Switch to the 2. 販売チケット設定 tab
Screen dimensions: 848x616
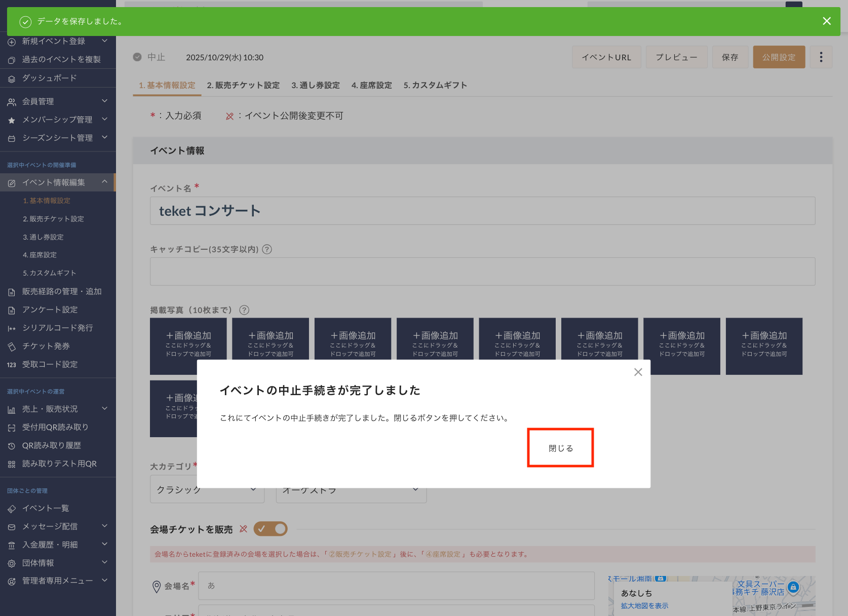click(x=243, y=85)
